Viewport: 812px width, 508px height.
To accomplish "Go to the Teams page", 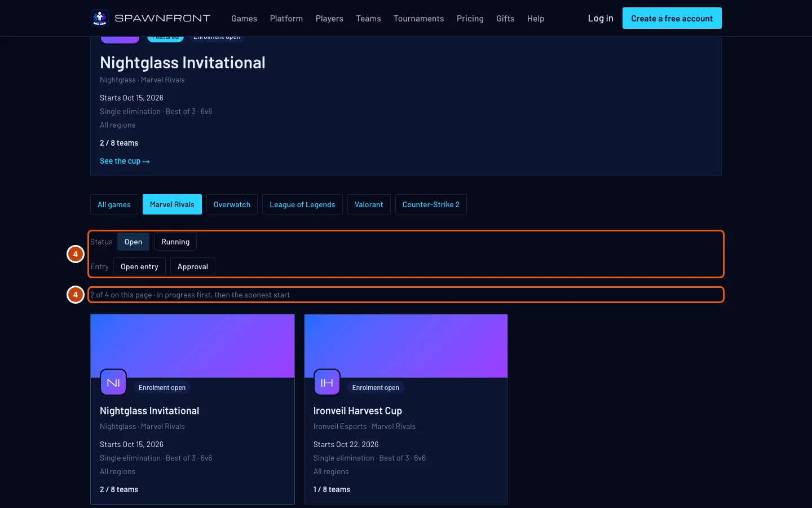I will click(x=368, y=19).
